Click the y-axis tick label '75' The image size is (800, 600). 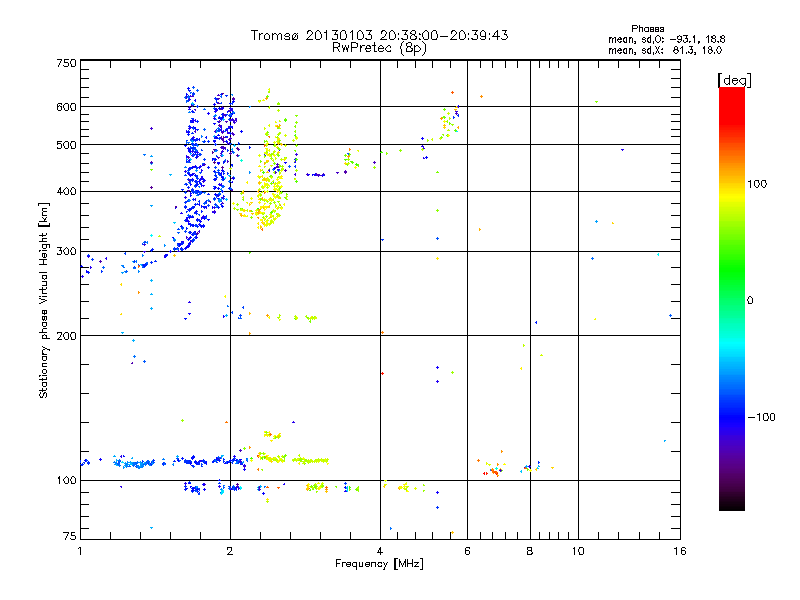[70, 536]
